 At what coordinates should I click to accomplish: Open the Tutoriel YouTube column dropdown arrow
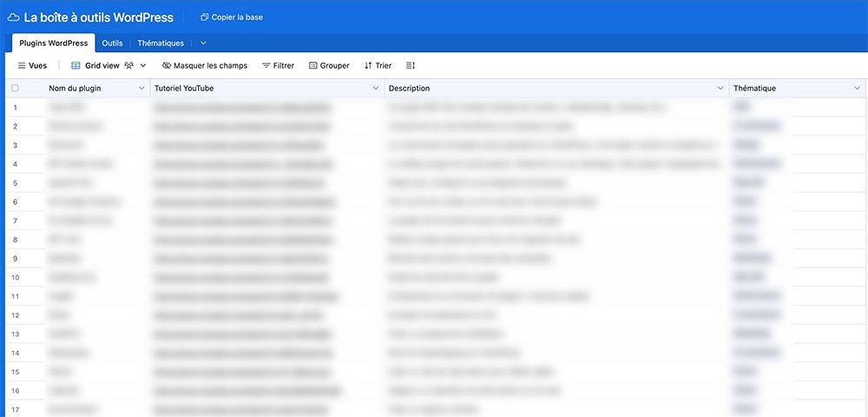pyautogui.click(x=376, y=89)
